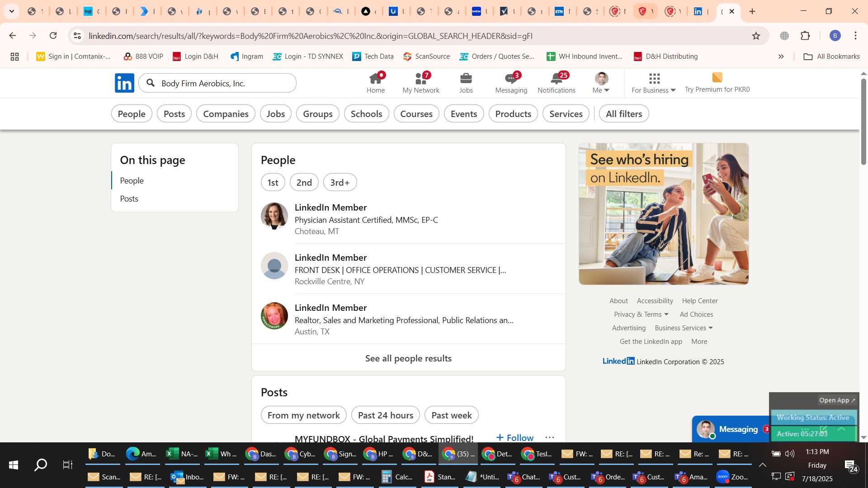The image size is (868, 488).
Task: Filter results by Services
Action: (566, 114)
